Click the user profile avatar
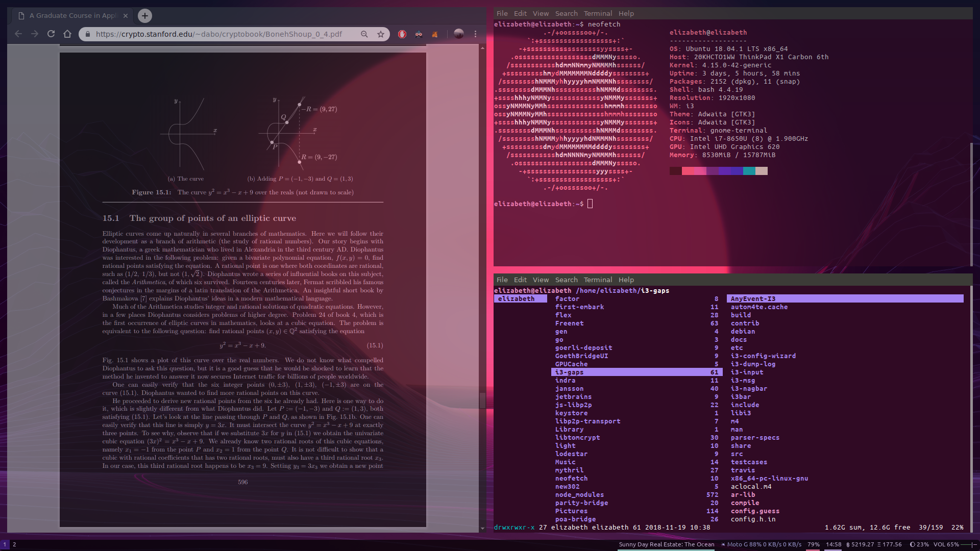Screen dimensions: 980x551 point(459,34)
